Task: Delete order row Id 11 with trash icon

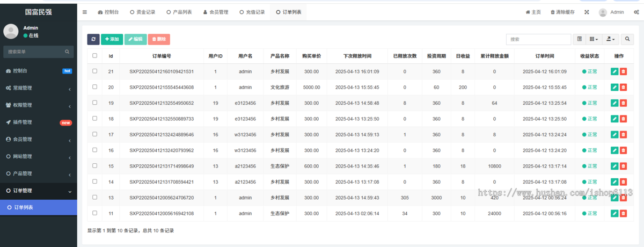Action: point(623,214)
